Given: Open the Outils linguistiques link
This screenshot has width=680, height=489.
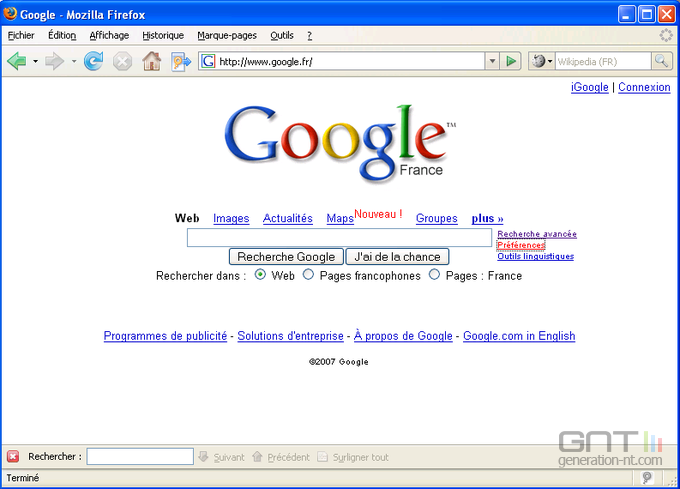Looking at the screenshot, I should pyautogui.click(x=536, y=256).
